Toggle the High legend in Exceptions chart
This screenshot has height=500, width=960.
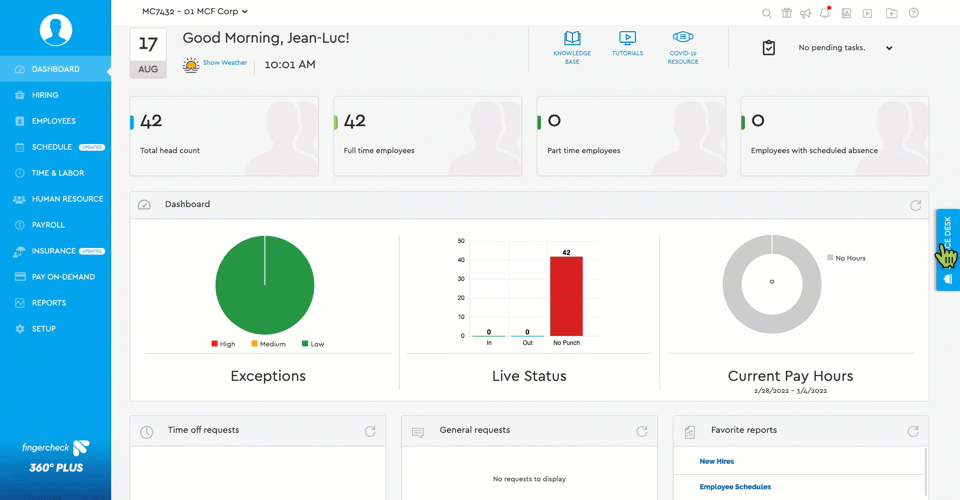pyautogui.click(x=222, y=344)
